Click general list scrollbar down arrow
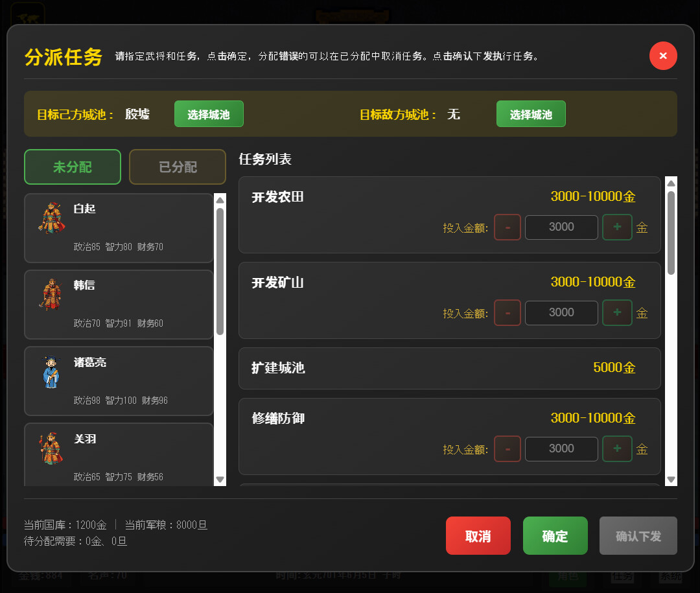The image size is (700, 593). point(220,480)
